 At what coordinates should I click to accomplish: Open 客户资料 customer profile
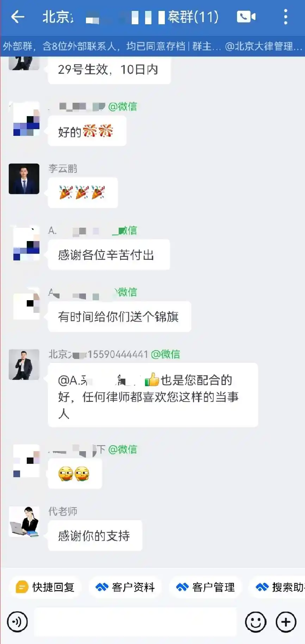(x=125, y=587)
